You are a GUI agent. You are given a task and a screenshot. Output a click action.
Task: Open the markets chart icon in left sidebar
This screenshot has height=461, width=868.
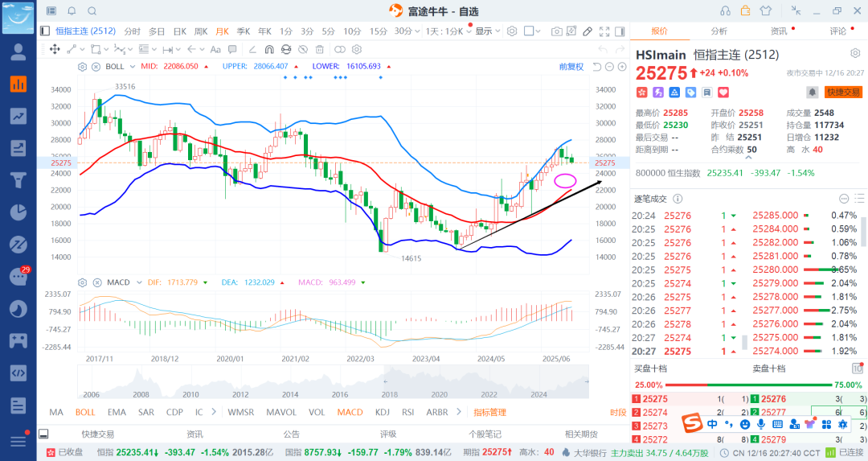point(18,84)
